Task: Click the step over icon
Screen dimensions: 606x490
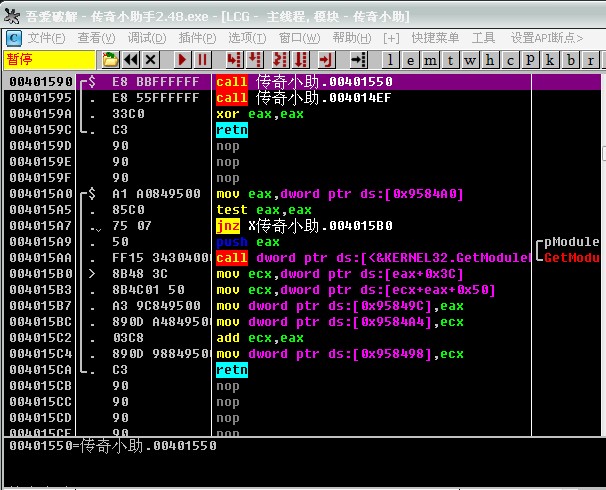Action: point(255,60)
